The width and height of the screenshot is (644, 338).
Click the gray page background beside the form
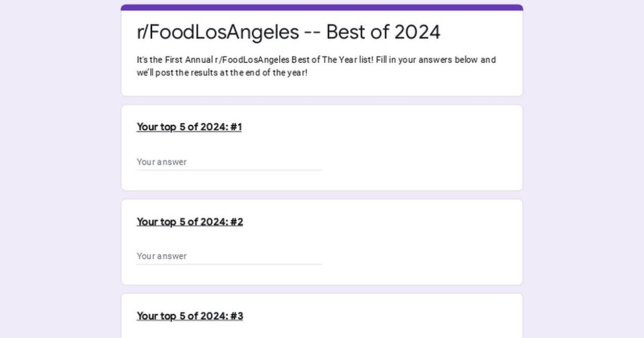click(x=55, y=165)
